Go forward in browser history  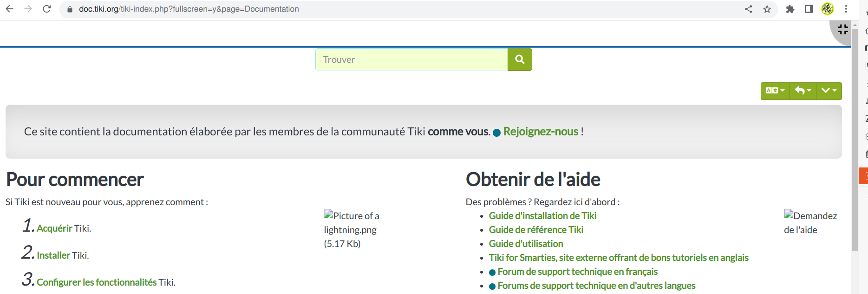(28, 9)
